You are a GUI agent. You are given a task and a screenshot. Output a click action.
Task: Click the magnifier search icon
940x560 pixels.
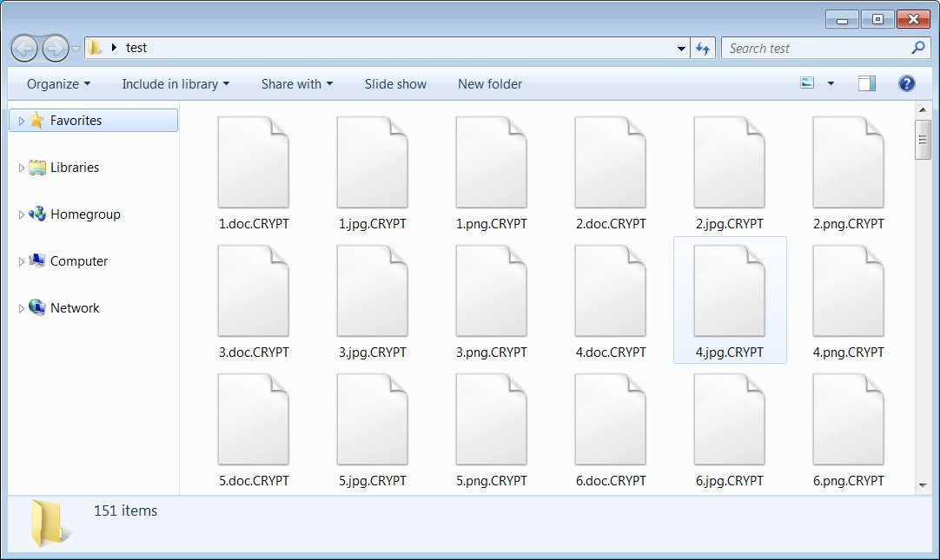(917, 47)
